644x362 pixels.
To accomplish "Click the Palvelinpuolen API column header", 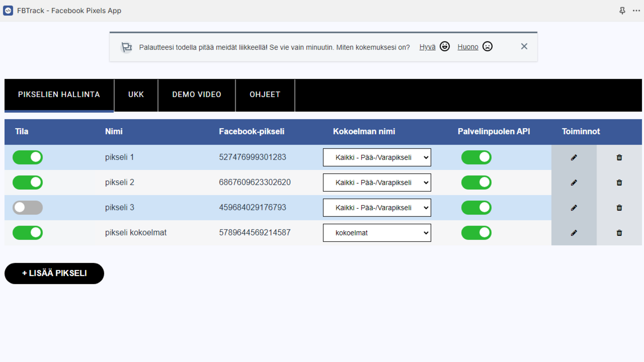I will pos(494,132).
